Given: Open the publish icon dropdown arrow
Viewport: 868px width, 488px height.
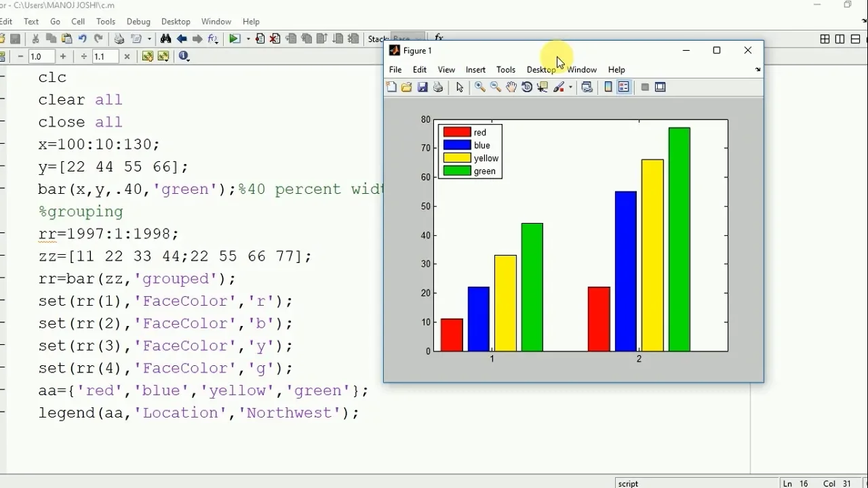Looking at the screenshot, I should coord(149,39).
